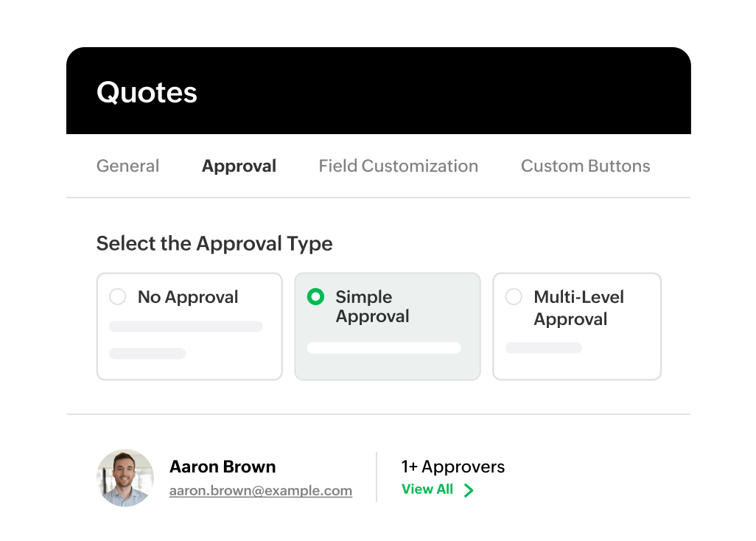The width and height of the screenshot is (756, 541).
Task: Click the Quotes page title
Action: (x=147, y=92)
